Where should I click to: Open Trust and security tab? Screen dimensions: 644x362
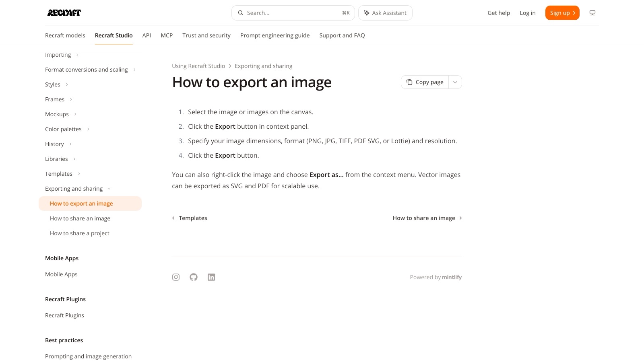tap(206, 35)
